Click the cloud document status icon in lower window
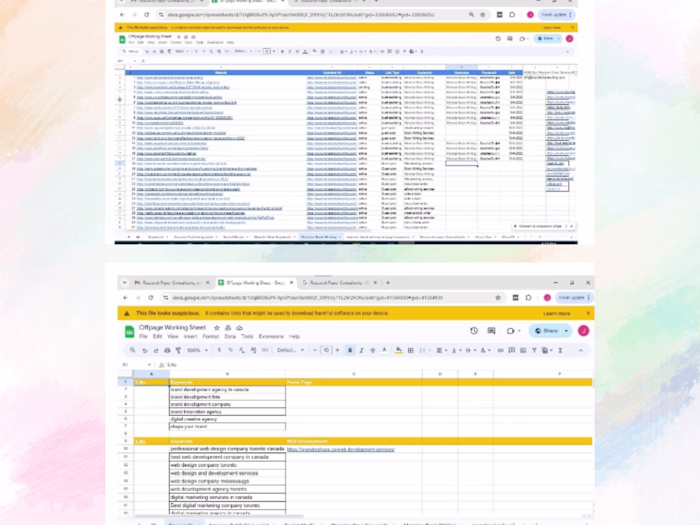The height and width of the screenshot is (525, 700). click(239, 328)
